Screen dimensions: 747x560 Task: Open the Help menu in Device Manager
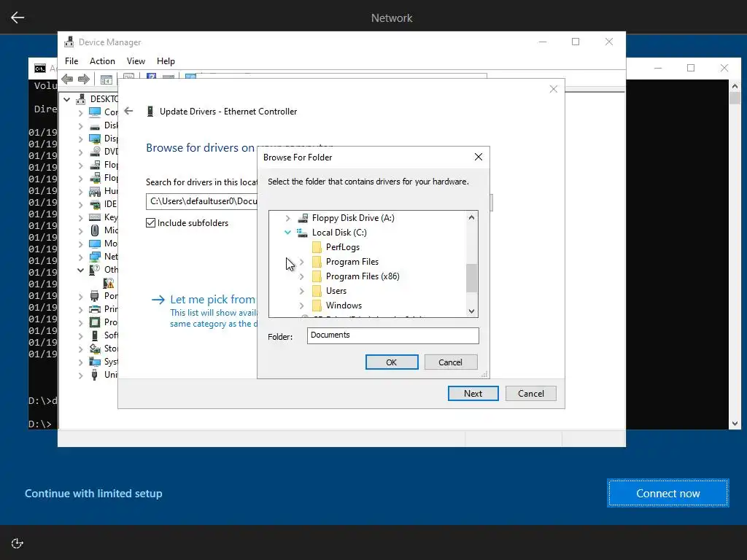[x=166, y=61]
